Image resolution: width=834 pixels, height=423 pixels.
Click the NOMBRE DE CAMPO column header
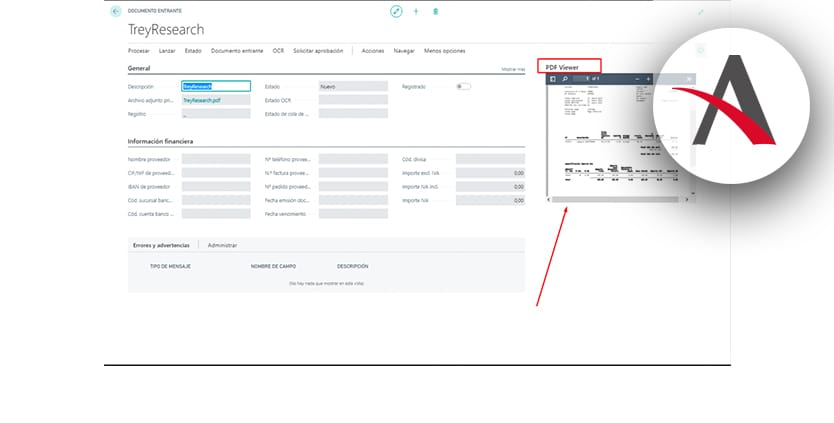pyautogui.click(x=273, y=266)
